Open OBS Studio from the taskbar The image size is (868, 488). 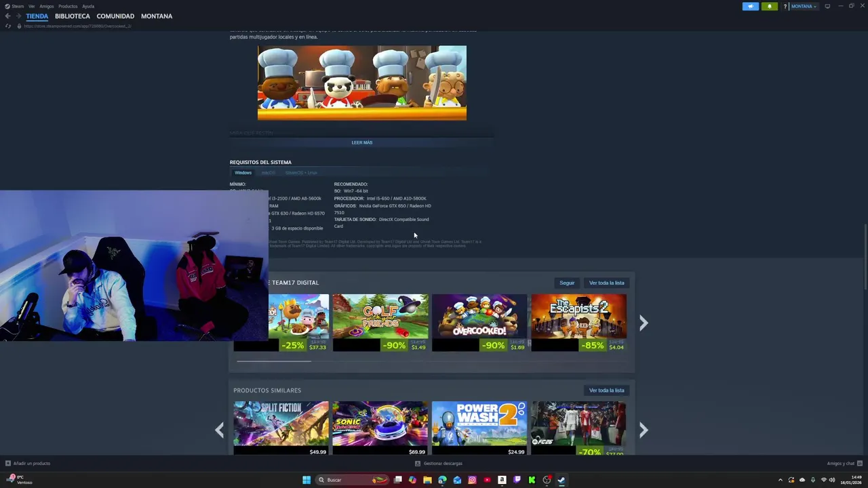[x=547, y=480]
